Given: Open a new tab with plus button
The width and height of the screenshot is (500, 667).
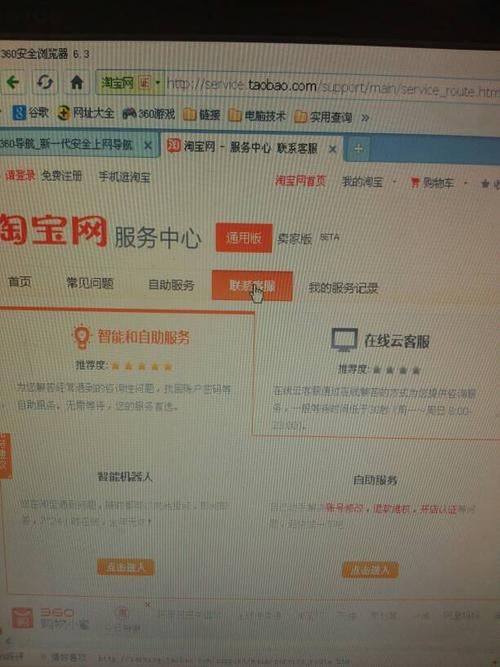Looking at the screenshot, I should coord(359,149).
